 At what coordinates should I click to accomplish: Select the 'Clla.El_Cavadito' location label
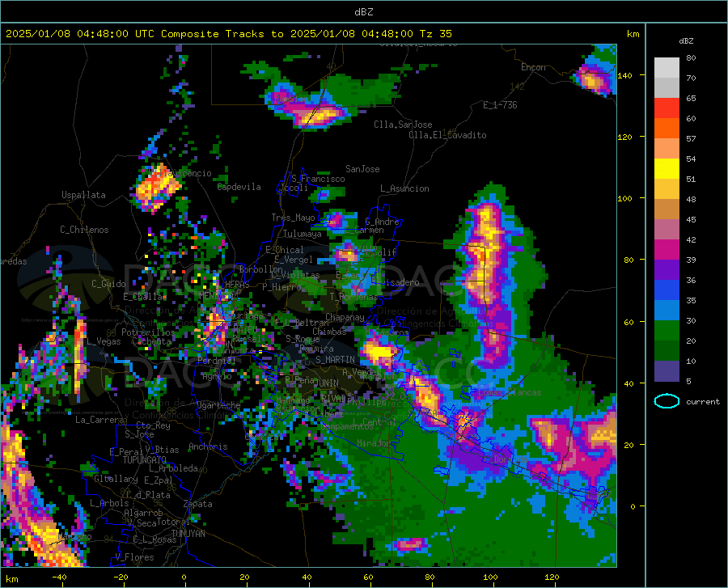pyautogui.click(x=447, y=135)
